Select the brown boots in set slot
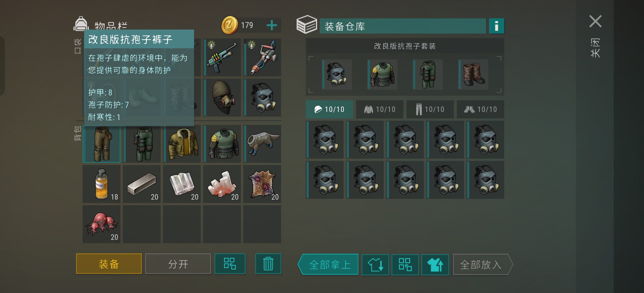Image resolution: width=644 pixels, height=293 pixels. 473,74
